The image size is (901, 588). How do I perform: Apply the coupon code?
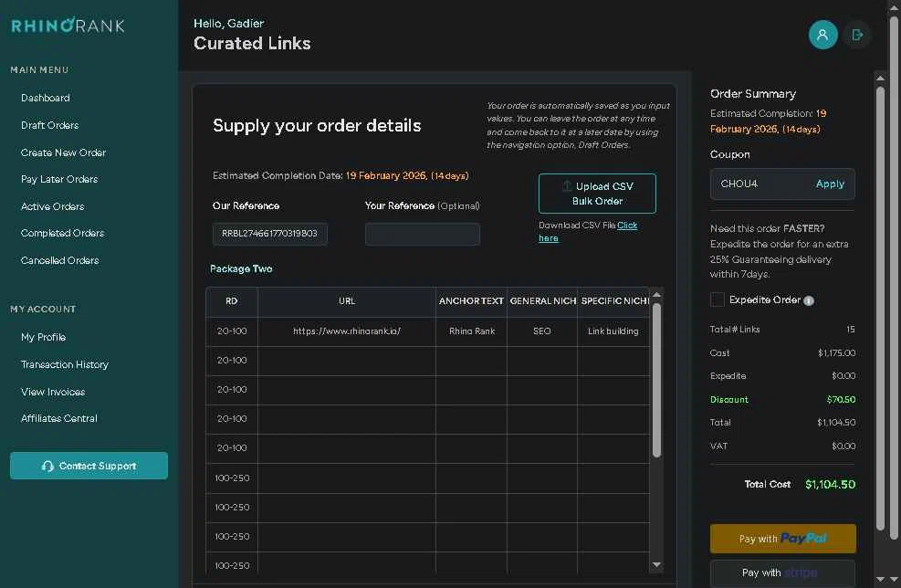click(x=830, y=184)
